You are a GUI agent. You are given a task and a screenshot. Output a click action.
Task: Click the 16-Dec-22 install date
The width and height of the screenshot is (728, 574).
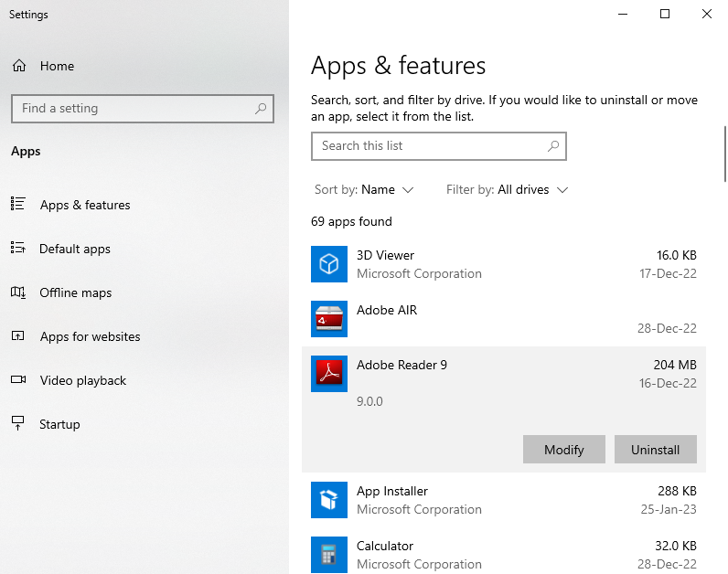(668, 383)
